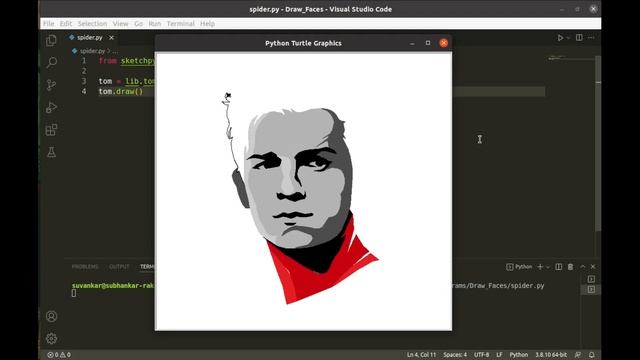Click the feedback icon in status bar
This screenshot has height=360, width=640.
pos(578,355)
